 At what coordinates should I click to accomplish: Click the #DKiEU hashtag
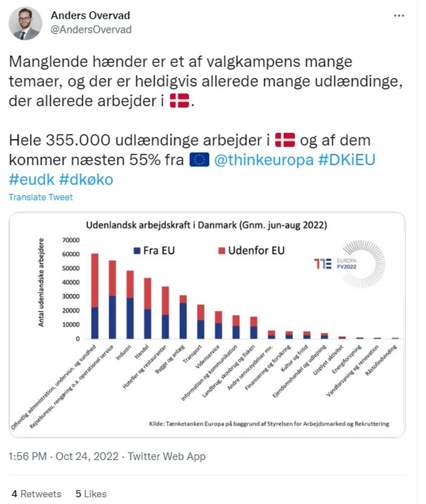[x=347, y=160]
